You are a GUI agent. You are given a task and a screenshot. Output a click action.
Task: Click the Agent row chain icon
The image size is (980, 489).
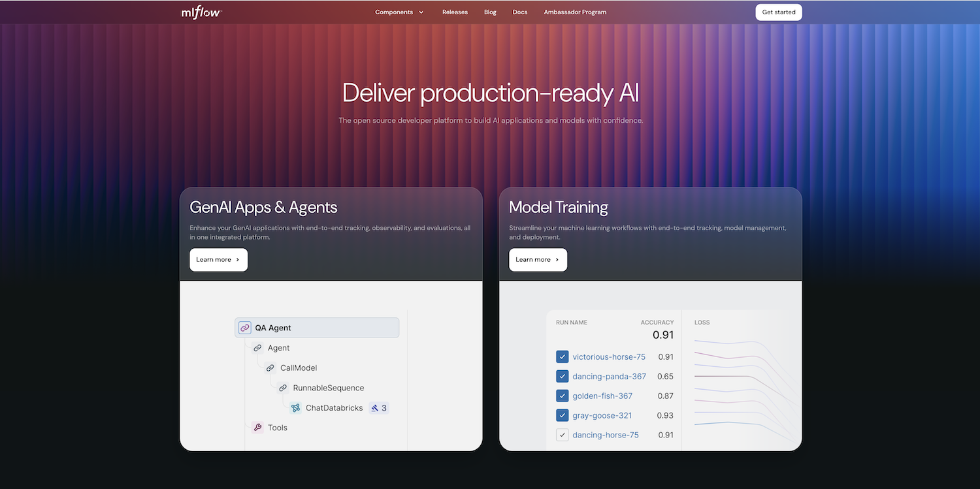[257, 348]
